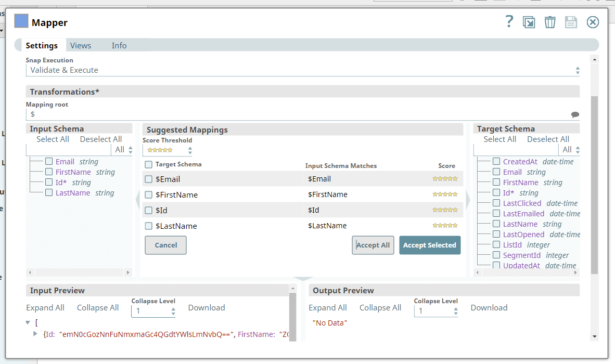Click right arrow beside Suggested Mappings
Viewport: 615px width, 364px height.
pos(467,200)
